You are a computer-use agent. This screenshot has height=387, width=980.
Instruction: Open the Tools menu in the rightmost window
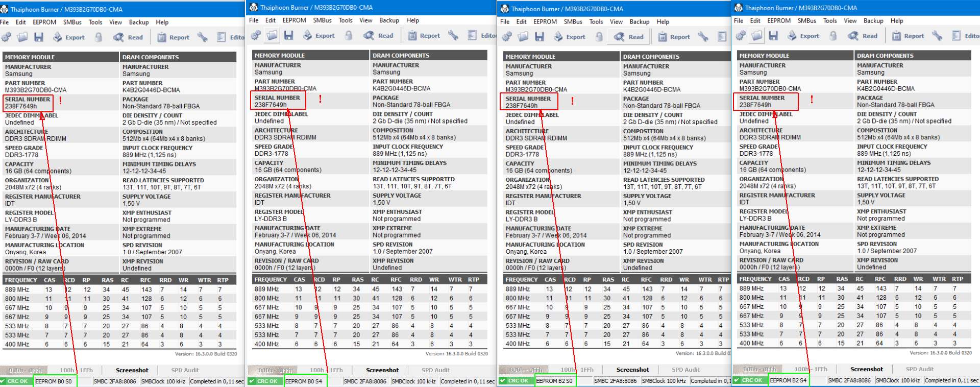(x=830, y=21)
